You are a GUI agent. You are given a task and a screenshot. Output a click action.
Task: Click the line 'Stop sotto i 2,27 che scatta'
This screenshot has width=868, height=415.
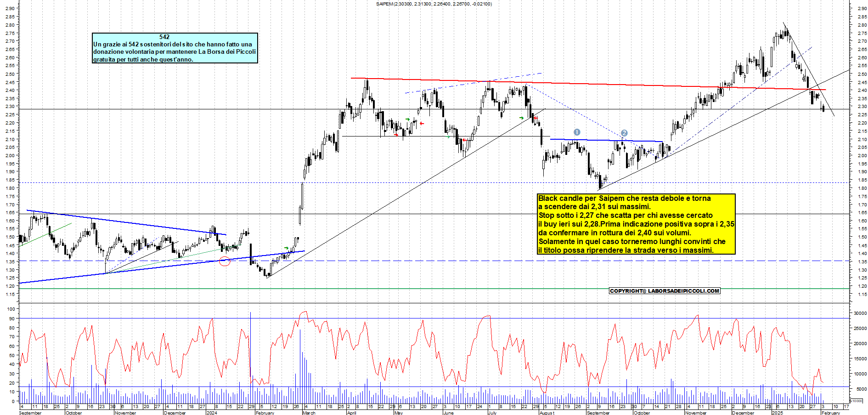[x=626, y=215]
